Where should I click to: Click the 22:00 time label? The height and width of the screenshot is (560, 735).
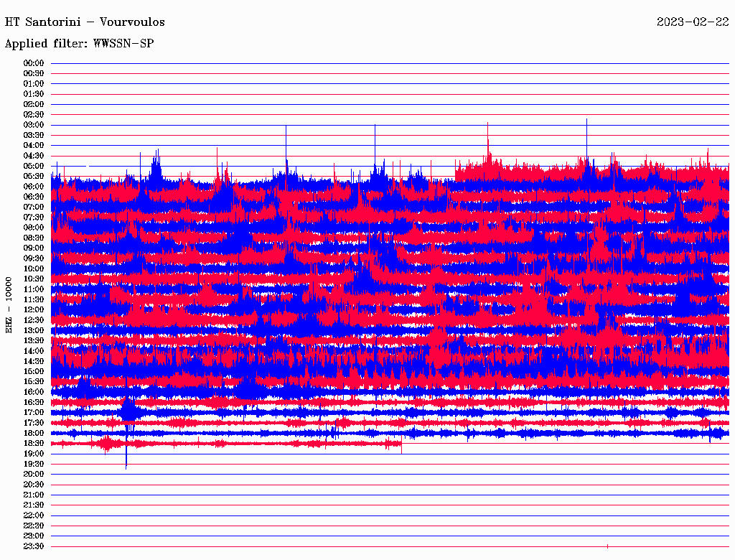34,515
